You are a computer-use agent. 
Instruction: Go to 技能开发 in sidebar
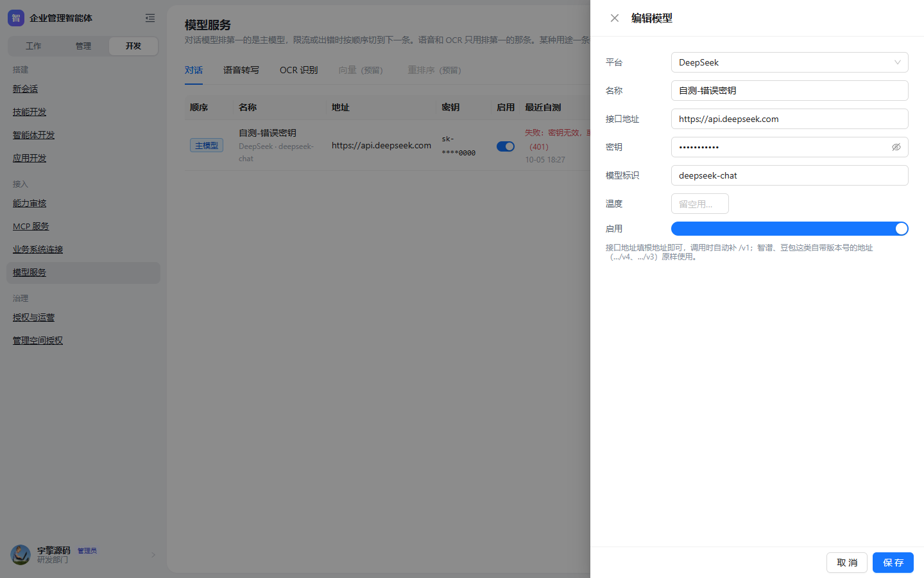point(30,112)
